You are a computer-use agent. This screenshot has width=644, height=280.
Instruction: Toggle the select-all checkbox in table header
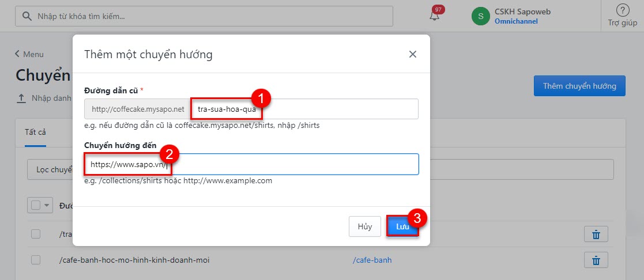(36, 205)
